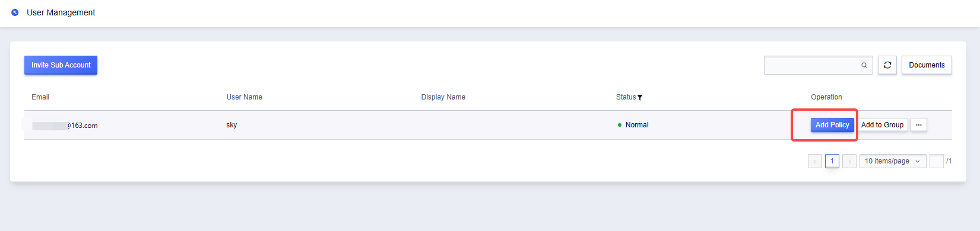Click Add Policy for user sky
This screenshot has height=231, width=980.
point(832,125)
